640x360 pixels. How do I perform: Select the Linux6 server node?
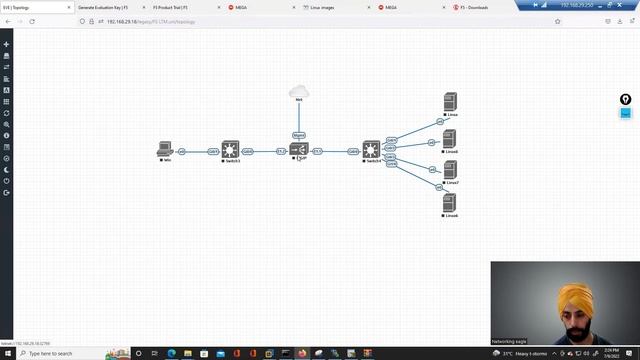[449, 203]
